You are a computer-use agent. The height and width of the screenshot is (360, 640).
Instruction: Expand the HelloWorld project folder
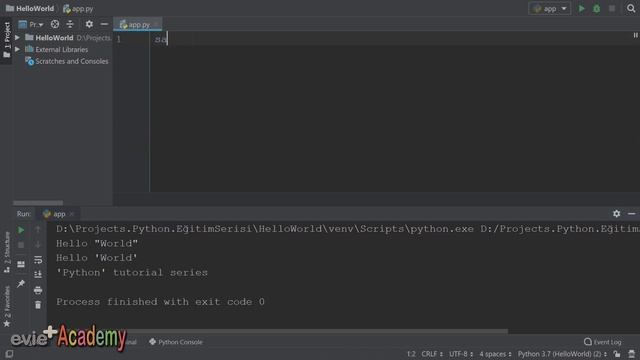17,38
